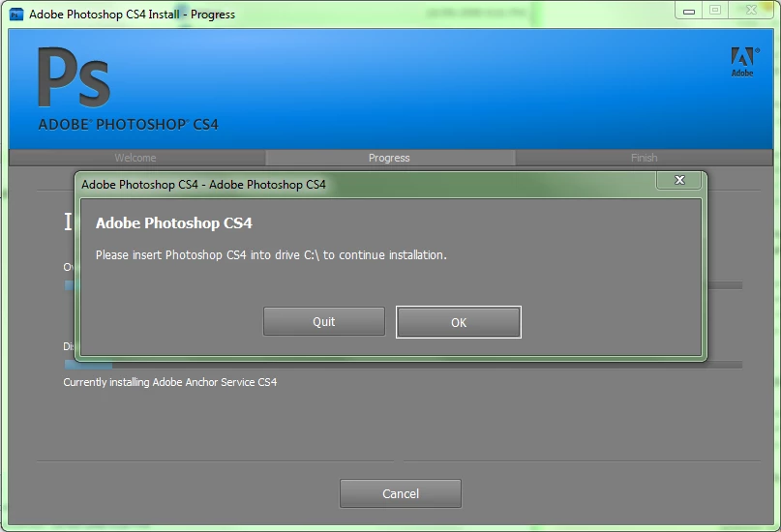Click the dialog title bar text
The image size is (781, 532).
coord(203,185)
